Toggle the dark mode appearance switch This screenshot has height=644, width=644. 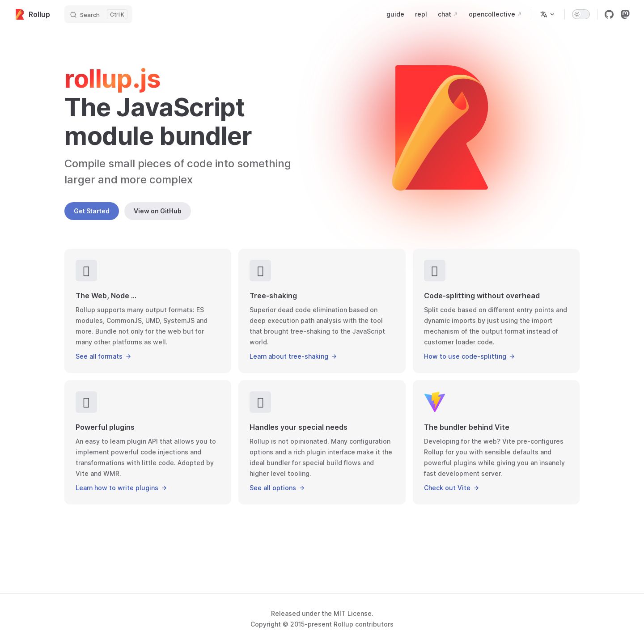tap(581, 14)
